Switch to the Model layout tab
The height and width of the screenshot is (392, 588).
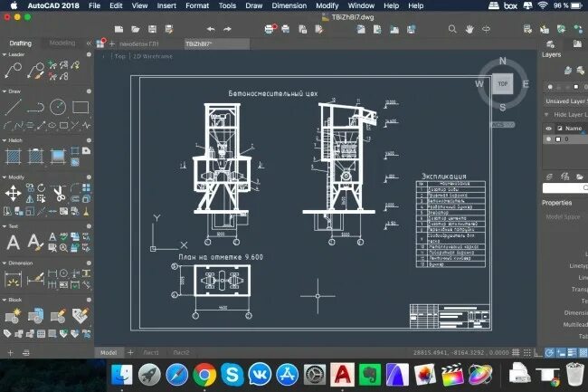tap(109, 352)
